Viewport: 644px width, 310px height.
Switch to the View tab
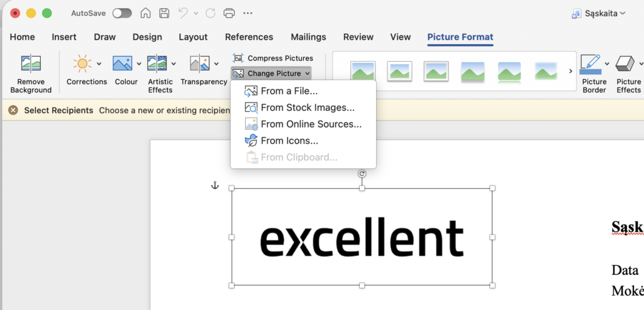coord(401,37)
